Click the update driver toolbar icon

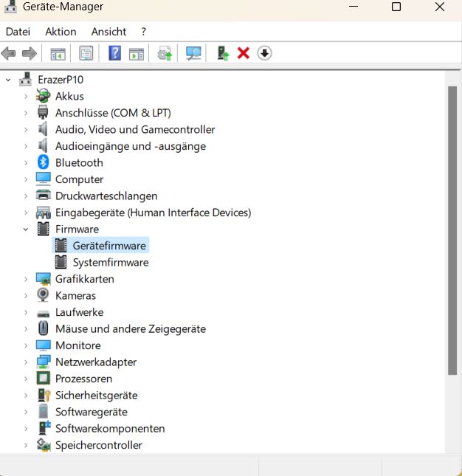[x=165, y=53]
